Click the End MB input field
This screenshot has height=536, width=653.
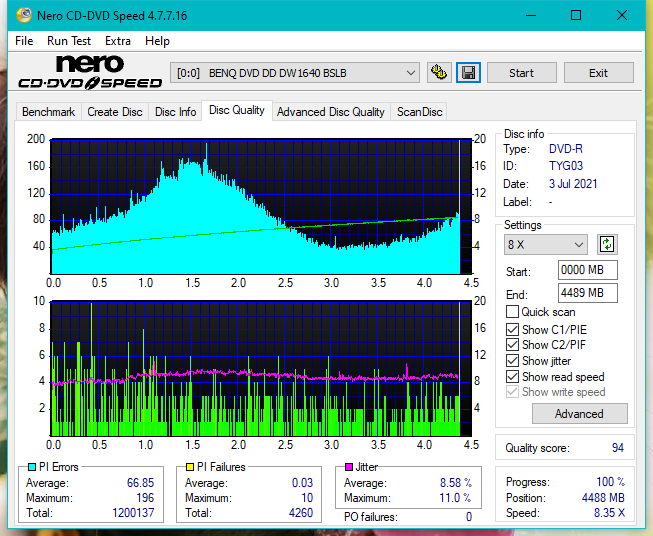click(587, 293)
